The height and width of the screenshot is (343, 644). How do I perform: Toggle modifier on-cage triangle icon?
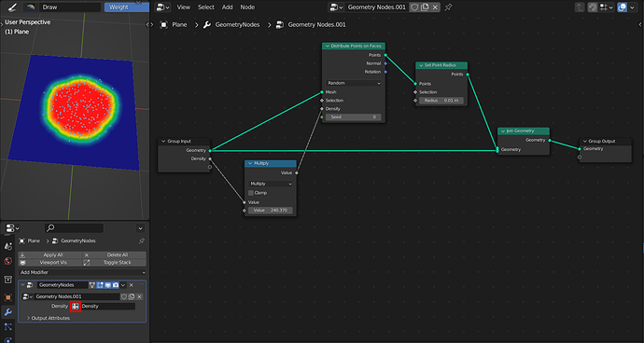coord(92,284)
